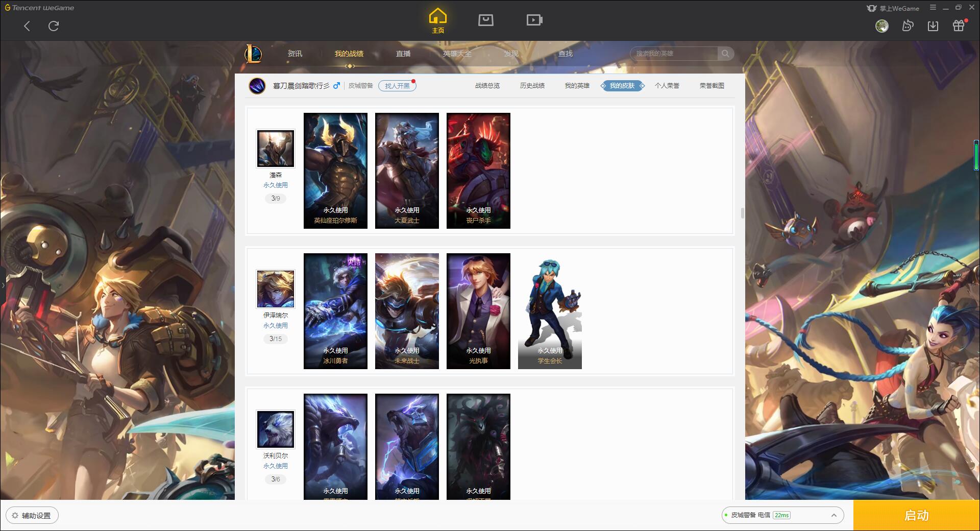Open the second 沃利贝尔 lightning skin card
980x531 pixels.
(x=407, y=447)
